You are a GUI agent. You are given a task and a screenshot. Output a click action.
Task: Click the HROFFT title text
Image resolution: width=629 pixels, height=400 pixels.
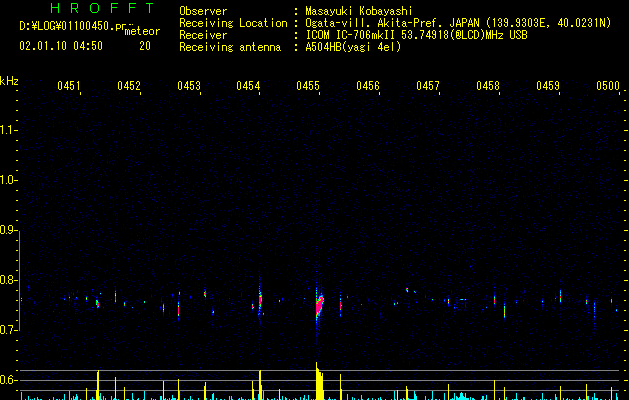pyautogui.click(x=102, y=8)
